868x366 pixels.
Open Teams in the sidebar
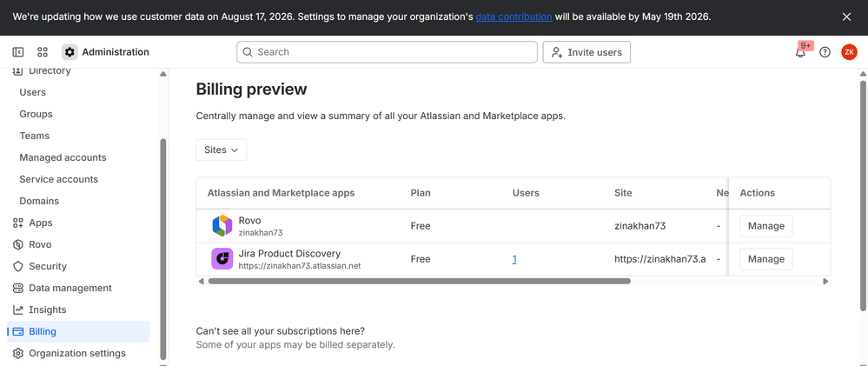35,136
